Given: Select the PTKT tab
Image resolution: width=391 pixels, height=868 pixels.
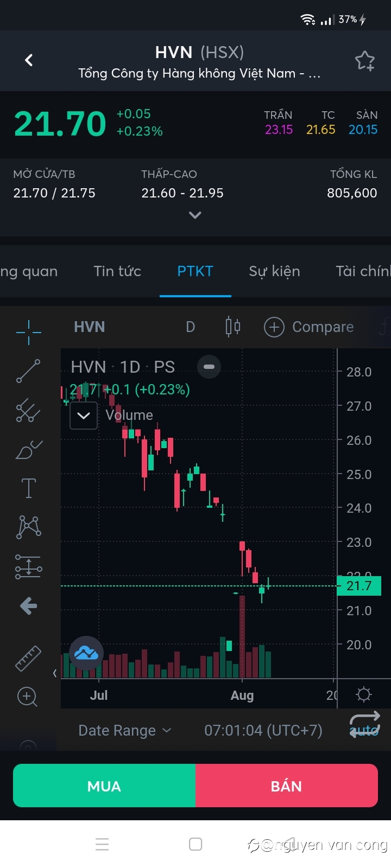Looking at the screenshot, I should 195,271.
